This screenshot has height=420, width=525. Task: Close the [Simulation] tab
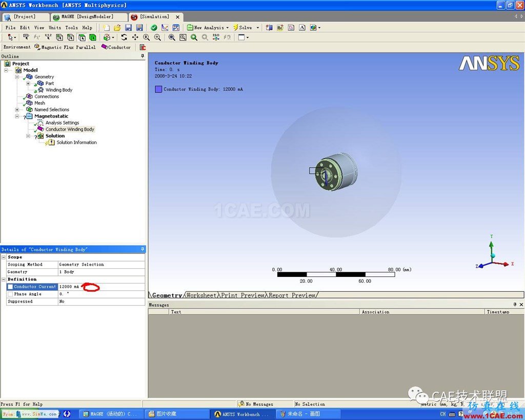177,17
